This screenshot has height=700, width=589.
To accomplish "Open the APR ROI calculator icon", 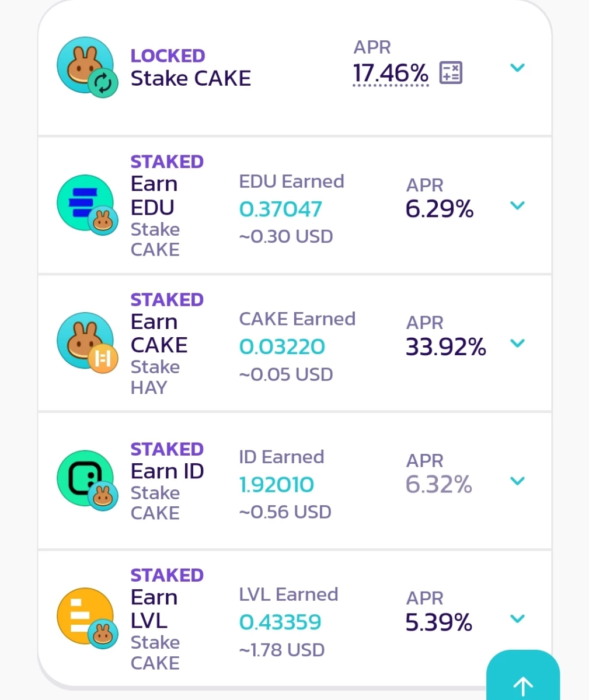I will click(450, 73).
